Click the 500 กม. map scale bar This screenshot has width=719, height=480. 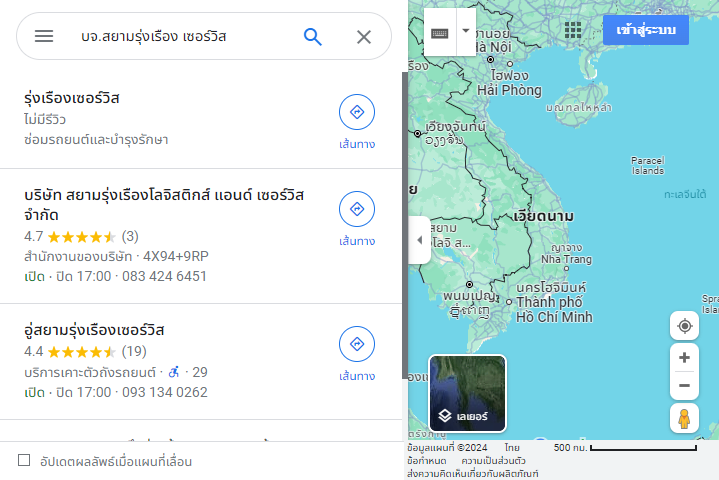(x=625, y=447)
